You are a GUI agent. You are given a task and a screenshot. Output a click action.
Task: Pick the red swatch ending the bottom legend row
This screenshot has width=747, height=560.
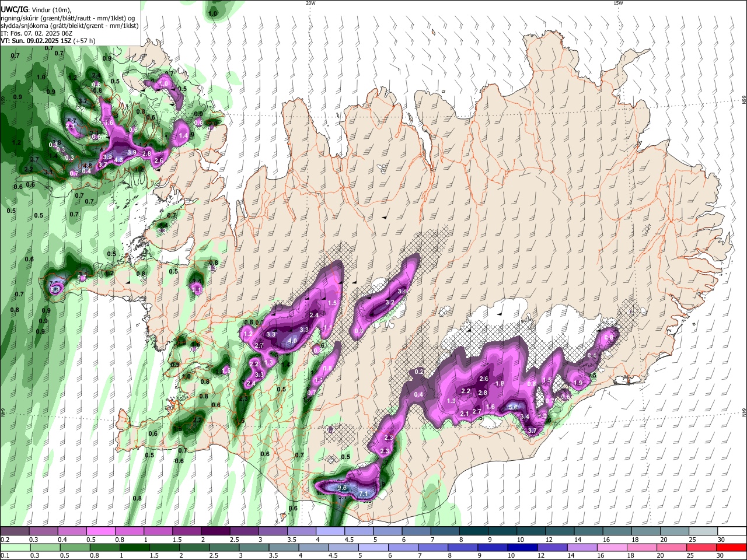731,547
